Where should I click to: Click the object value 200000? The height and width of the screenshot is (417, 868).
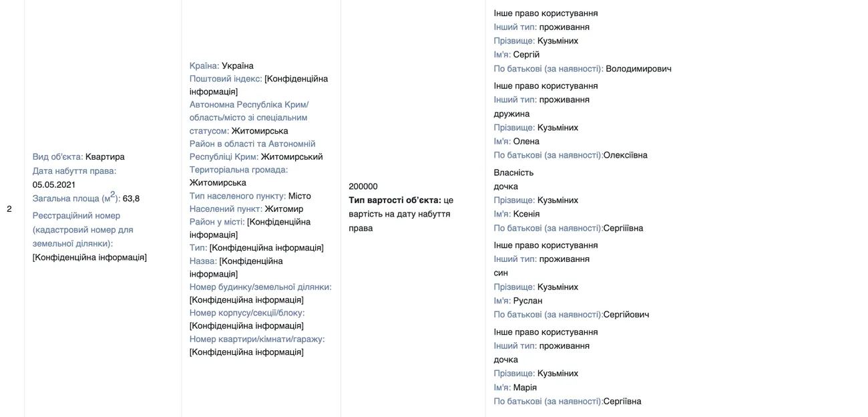(363, 186)
